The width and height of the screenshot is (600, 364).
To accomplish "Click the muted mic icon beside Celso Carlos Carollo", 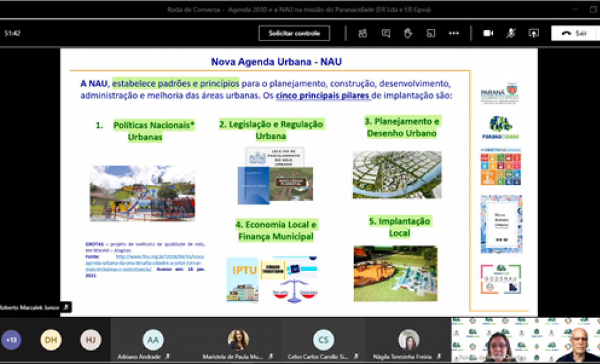I will pyautogui.click(x=356, y=357).
